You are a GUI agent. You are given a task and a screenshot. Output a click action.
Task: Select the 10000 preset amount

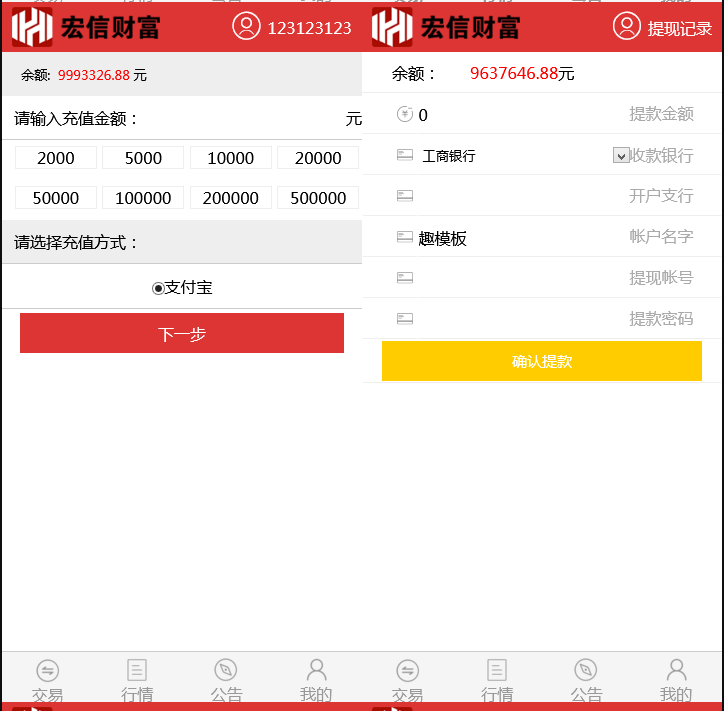pyautogui.click(x=230, y=158)
